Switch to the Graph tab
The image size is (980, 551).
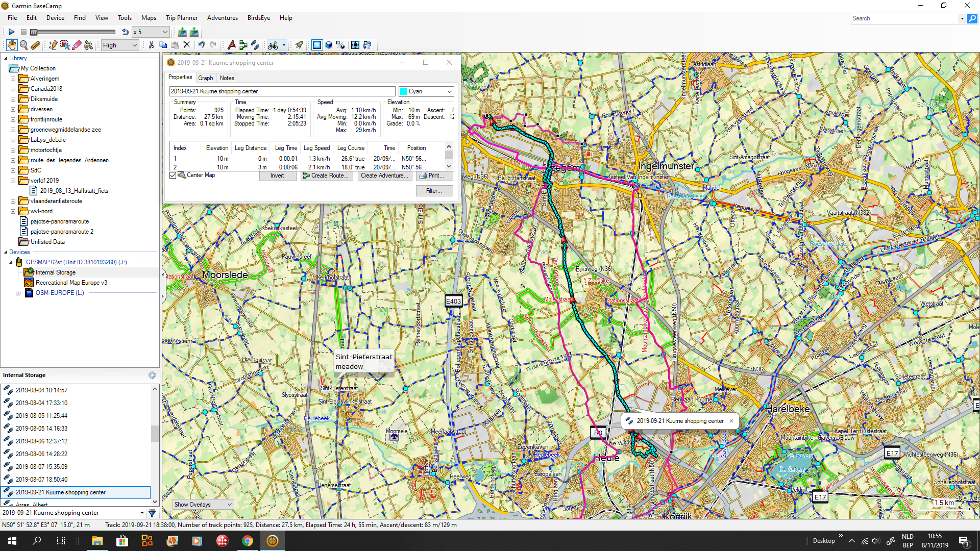tap(206, 78)
